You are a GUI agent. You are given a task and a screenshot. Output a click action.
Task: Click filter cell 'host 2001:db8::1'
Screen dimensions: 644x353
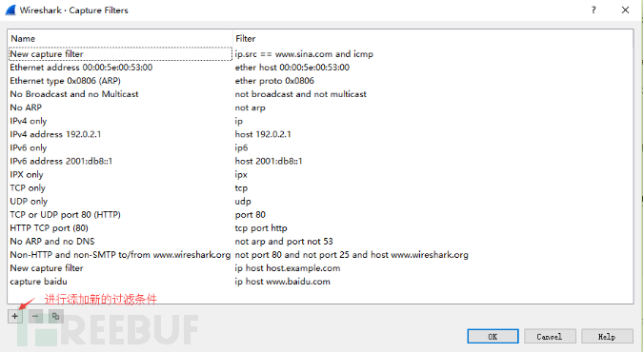[269, 161]
